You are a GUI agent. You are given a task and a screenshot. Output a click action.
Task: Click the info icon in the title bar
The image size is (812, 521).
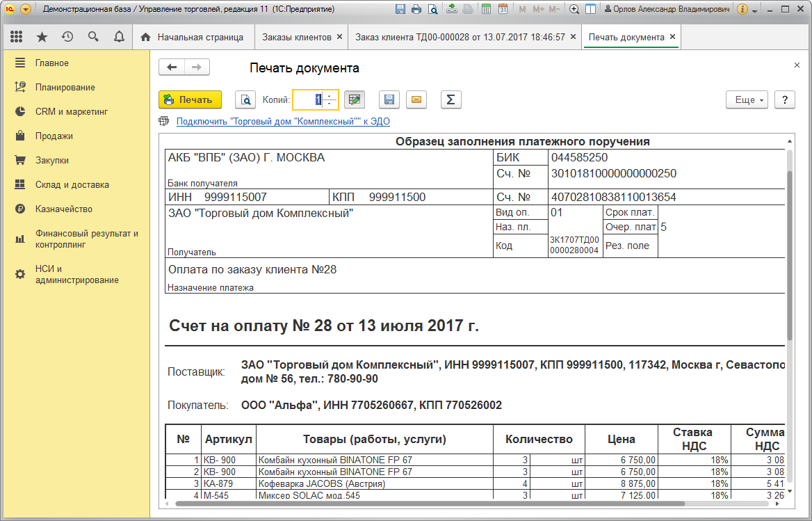coord(742,9)
